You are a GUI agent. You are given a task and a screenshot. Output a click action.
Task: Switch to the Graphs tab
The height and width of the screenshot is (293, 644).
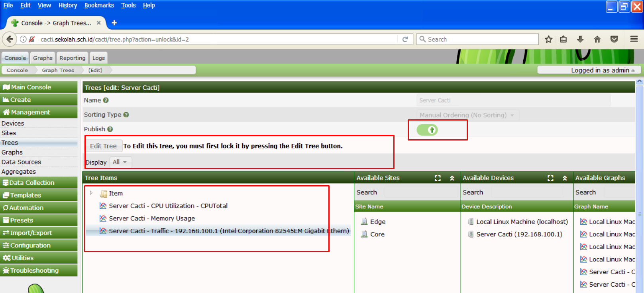coord(43,58)
